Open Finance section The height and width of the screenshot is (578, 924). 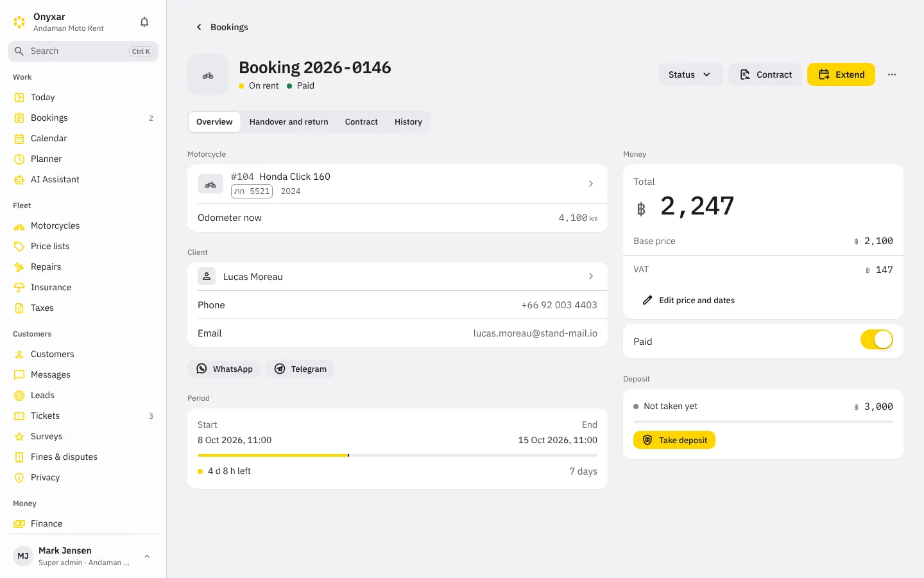point(83,524)
